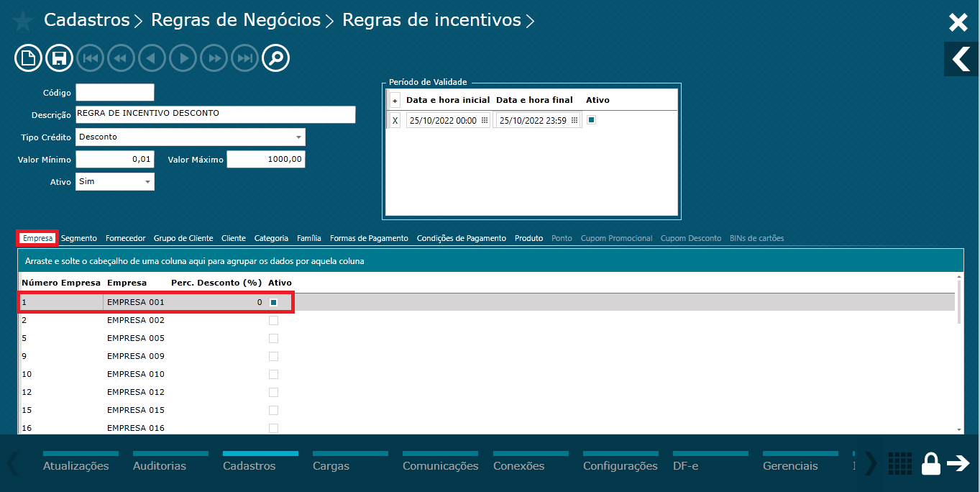The width and height of the screenshot is (980, 492).
Task: Click Regras de Negócios breadcrumb
Action: point(236,20)
